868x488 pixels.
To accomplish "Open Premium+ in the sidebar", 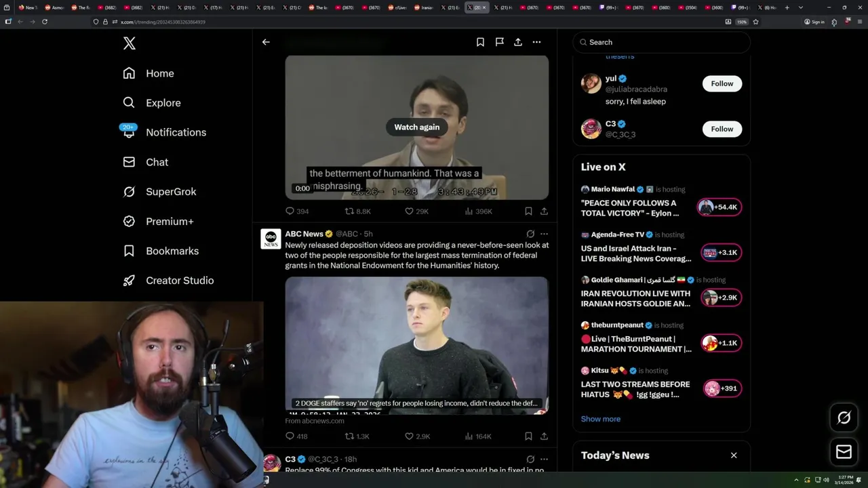I will [x=158, y=221].
